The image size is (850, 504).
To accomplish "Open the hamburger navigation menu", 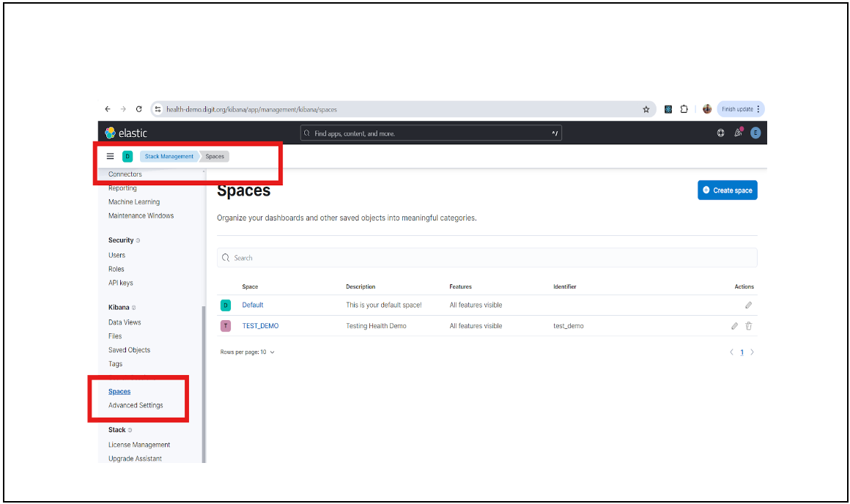I will (x=111, y=156).
